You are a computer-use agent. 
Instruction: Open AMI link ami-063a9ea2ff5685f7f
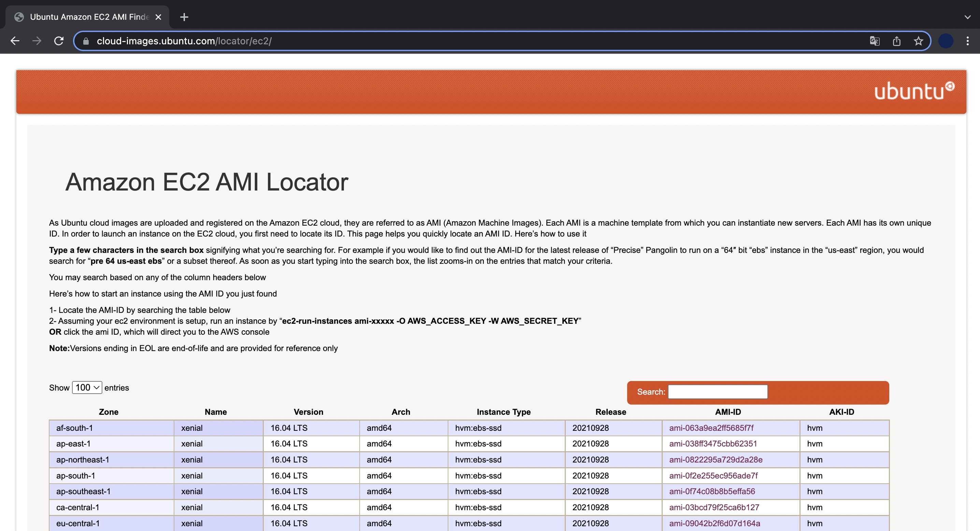[711, 428]
